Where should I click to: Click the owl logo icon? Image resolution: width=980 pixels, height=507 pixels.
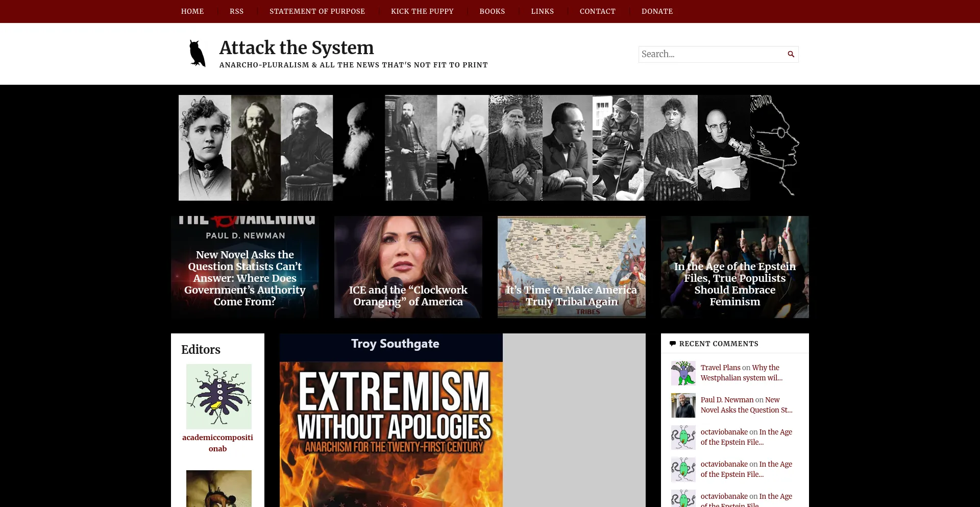coord(197,53)
